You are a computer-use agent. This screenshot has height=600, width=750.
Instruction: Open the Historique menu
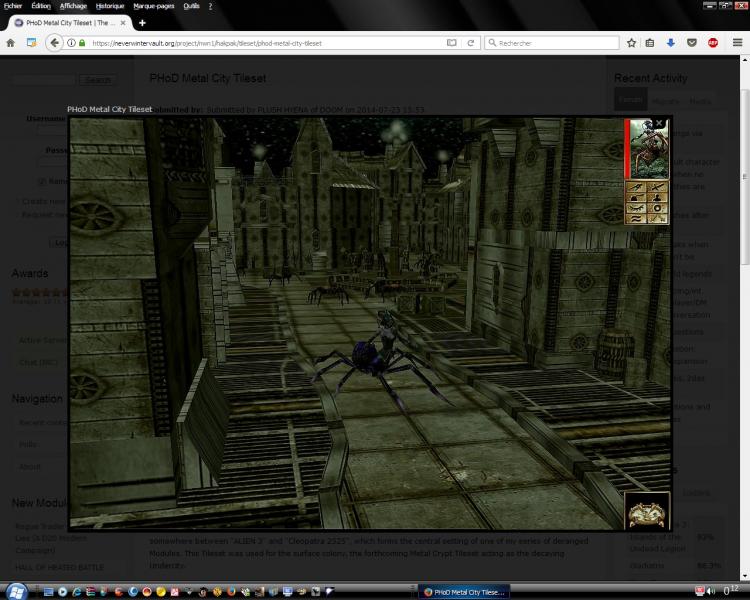(110, 6)
